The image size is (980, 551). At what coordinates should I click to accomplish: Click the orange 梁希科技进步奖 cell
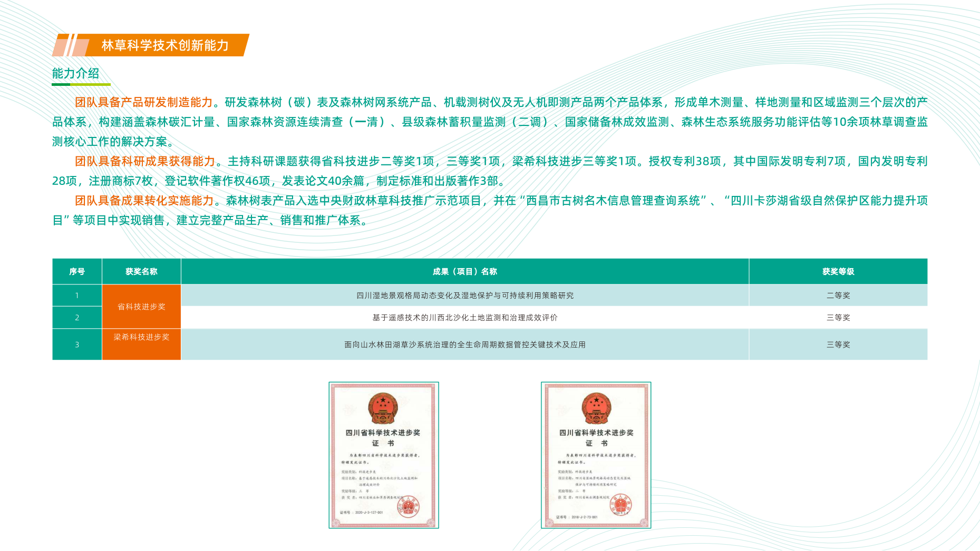click(141, 337)
